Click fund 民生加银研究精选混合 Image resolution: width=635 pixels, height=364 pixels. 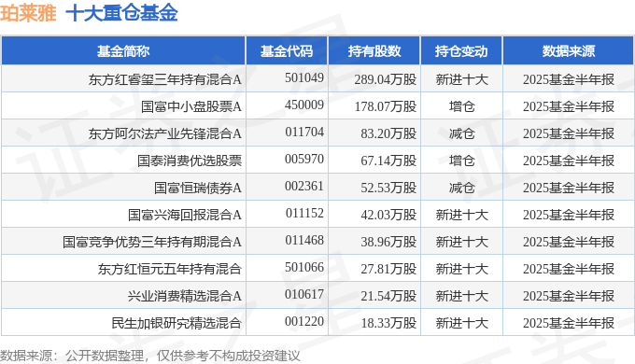(x=176, y=324)
